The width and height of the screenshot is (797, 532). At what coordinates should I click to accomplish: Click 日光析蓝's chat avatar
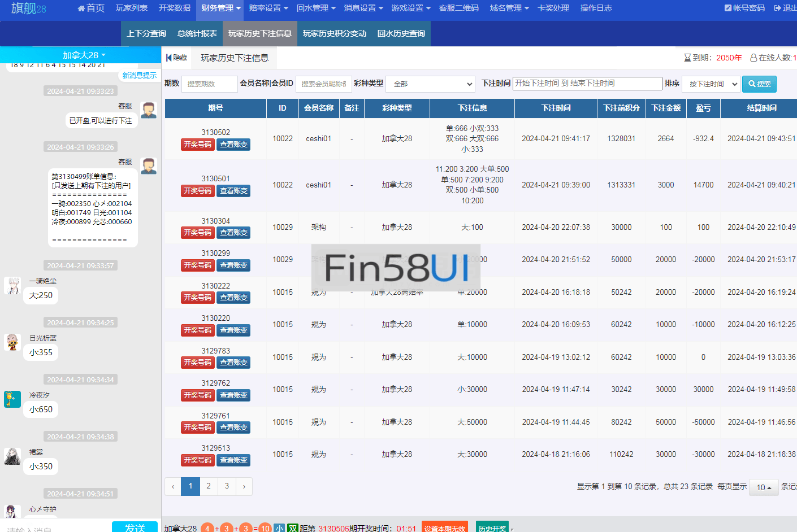[12, 342]
